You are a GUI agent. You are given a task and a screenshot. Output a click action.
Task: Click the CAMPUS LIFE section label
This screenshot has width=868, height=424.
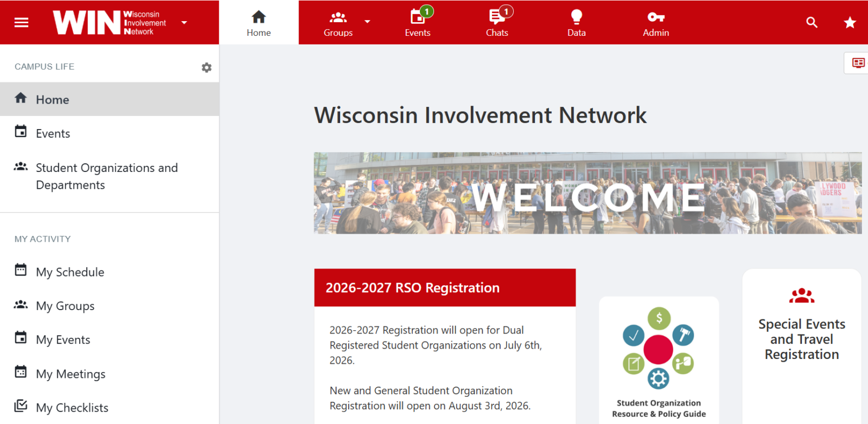coord(44,67)
